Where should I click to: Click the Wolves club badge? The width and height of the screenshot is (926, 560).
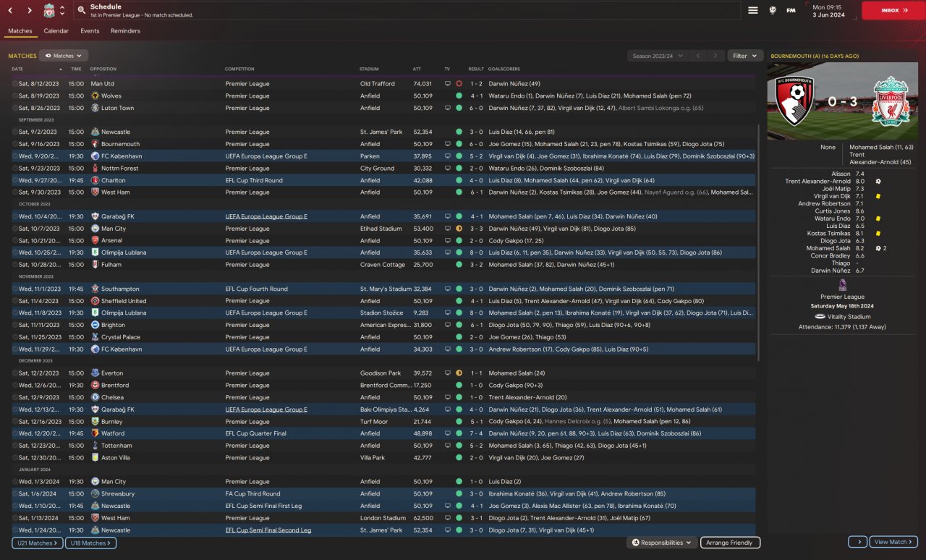coord(95,96)
